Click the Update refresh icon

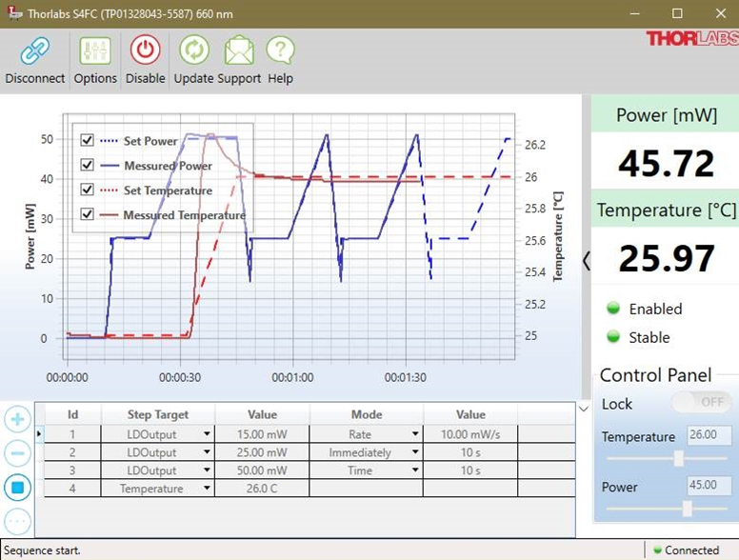(193, 50)
